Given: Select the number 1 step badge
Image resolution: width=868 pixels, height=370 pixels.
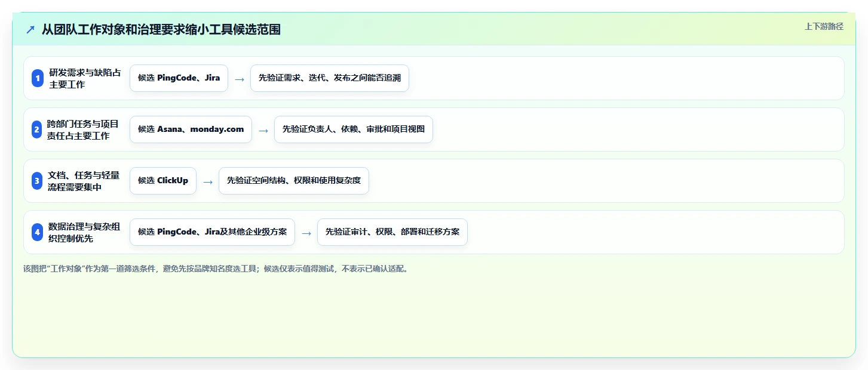Looking at the screenshot, I should pyautogui.click(x=38, y=78).
